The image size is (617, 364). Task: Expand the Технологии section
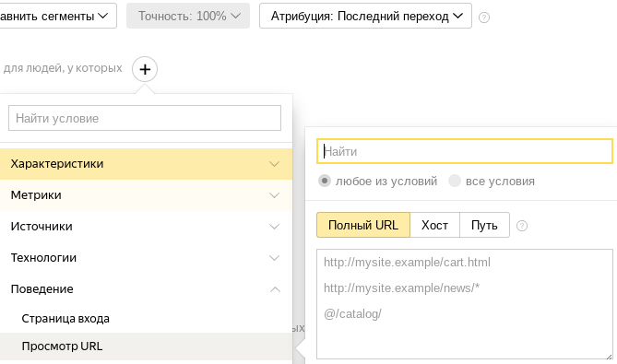146,258
